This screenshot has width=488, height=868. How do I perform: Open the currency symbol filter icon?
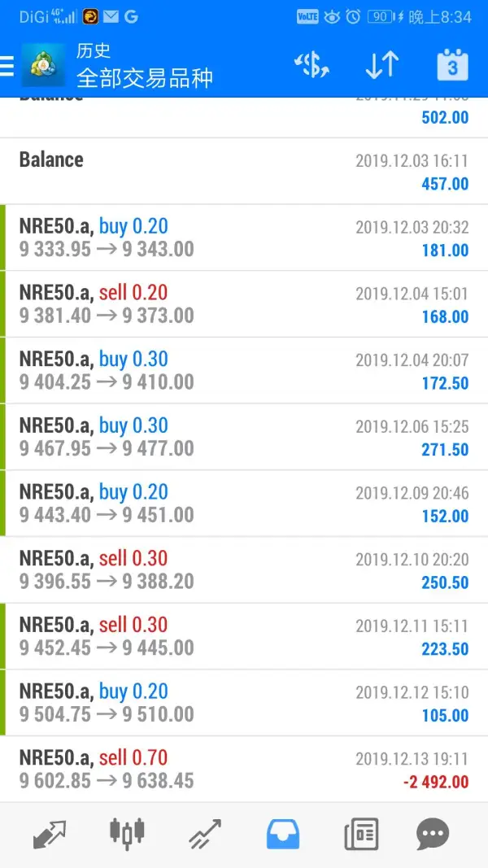click(x=312, y=66)
